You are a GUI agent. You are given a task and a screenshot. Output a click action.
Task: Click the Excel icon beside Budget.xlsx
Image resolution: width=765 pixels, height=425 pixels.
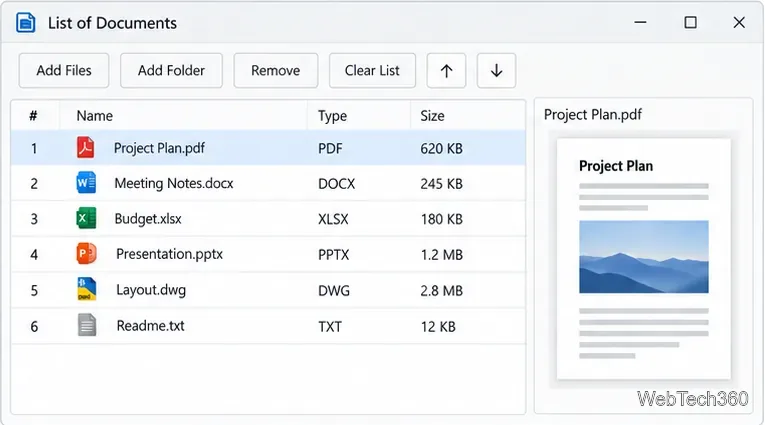[x=86, y=218]
